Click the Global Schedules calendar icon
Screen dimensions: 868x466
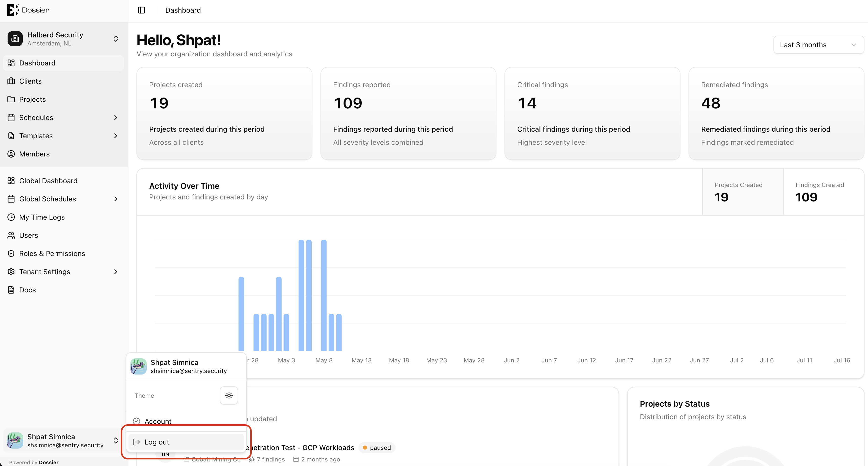(11, 199)
